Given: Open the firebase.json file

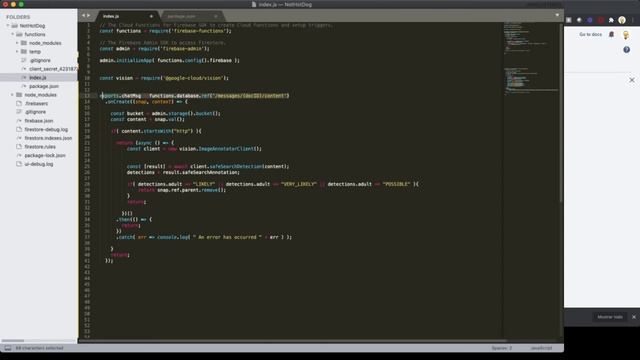Looking at the screenshot, I should pyautogui.click(x=39, y=121).
